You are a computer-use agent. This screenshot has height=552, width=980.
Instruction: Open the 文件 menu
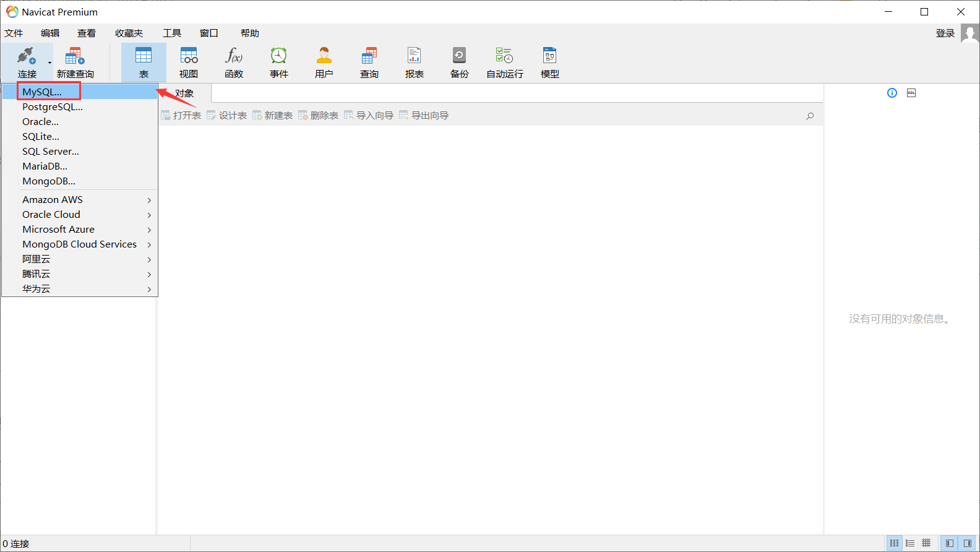(x=14, y=33)
